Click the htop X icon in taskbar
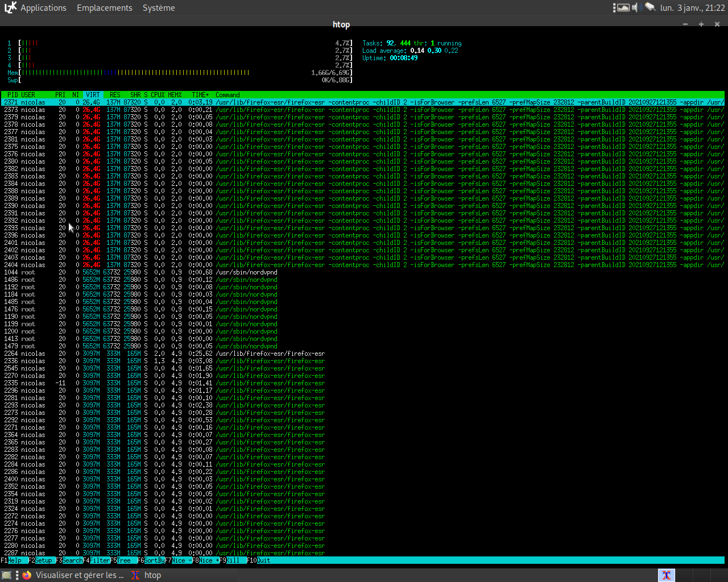Viewport: 728px width, 582px height. click(x=135, y=575)
